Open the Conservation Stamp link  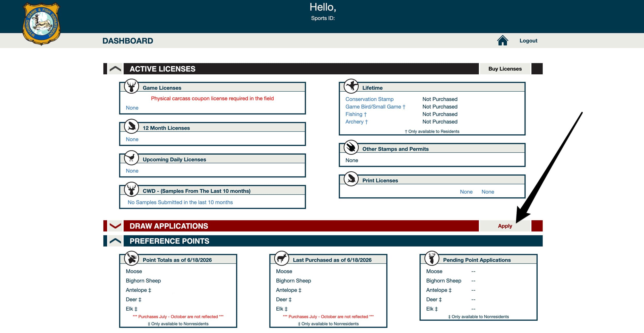click(369, 99)
